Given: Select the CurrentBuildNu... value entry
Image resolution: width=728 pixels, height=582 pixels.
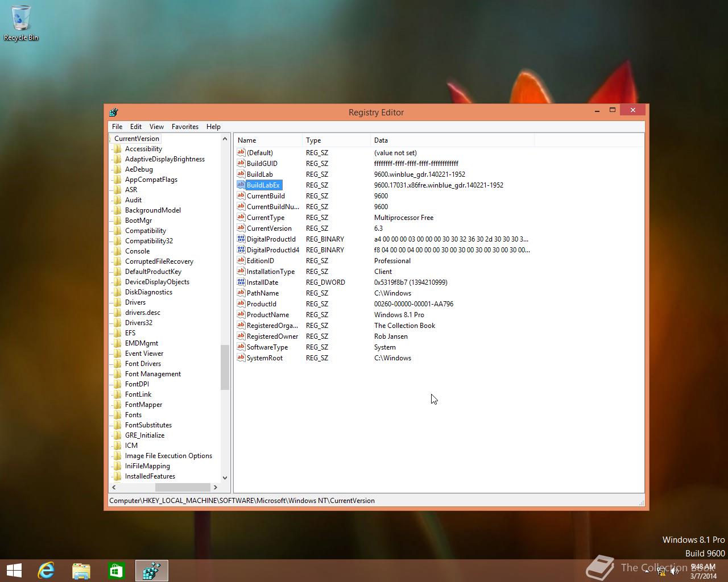Looking at the screenshot, I should pyautogui.click(x=272, y=206).
